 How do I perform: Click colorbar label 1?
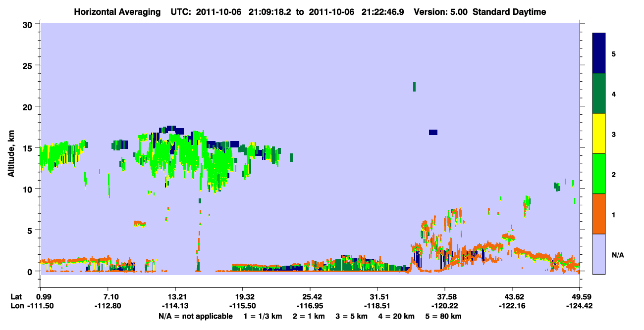[614, 214]
